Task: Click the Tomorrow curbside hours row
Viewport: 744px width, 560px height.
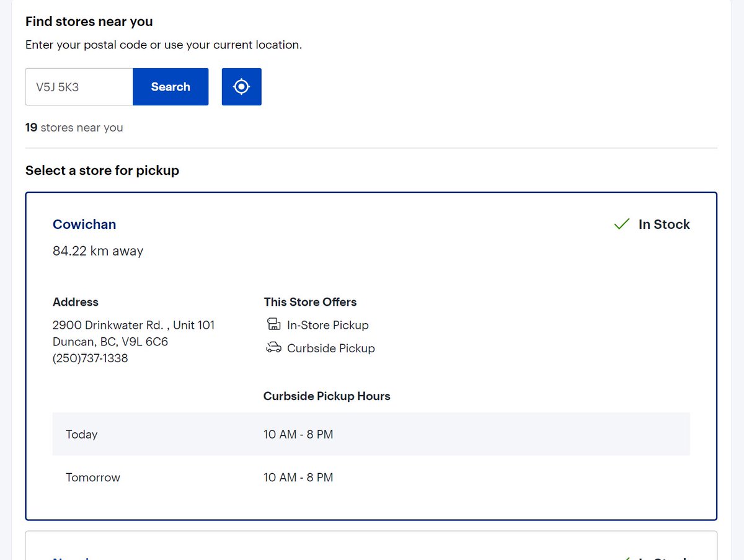Action: pos(371,478)
